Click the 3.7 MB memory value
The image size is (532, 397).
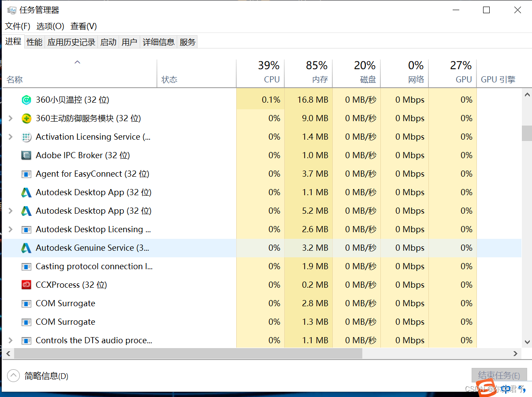pos(315,174)
